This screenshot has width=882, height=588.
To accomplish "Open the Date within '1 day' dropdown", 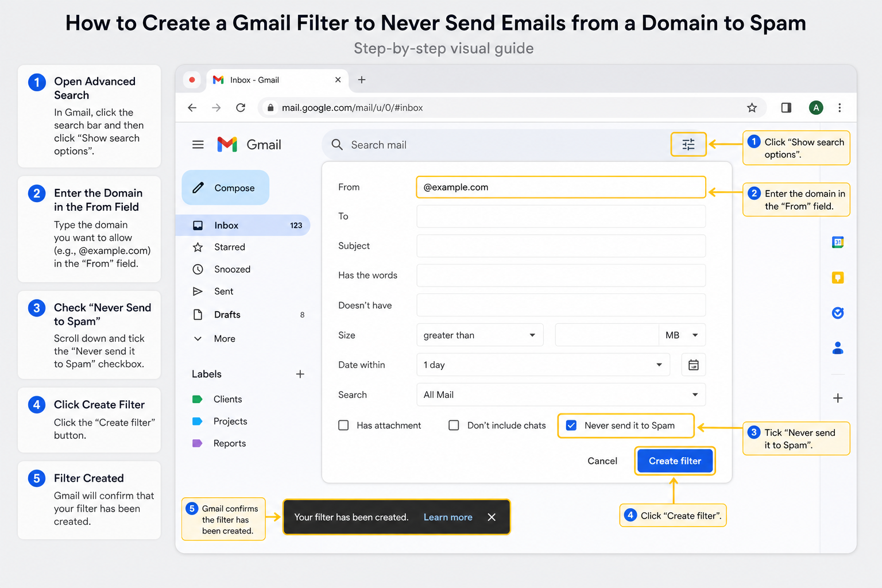I will (543, 365).
